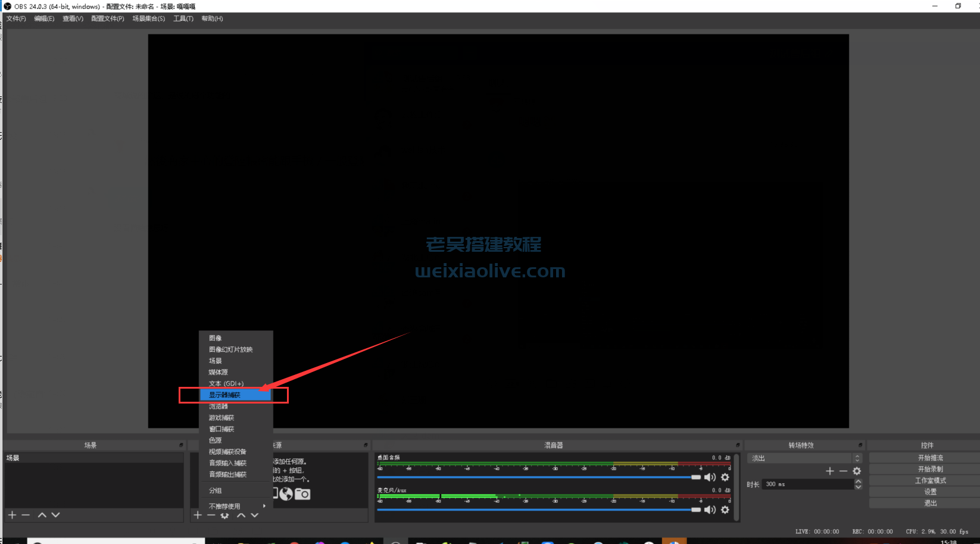Screen dimensions: 980x544
Task: Open settings gear for 麦克风/Aux channel
Action: 725,509
